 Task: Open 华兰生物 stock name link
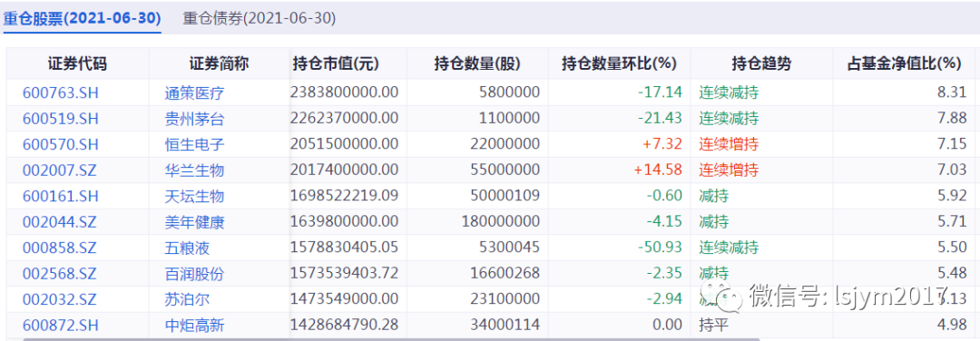[x=194, y=170]
